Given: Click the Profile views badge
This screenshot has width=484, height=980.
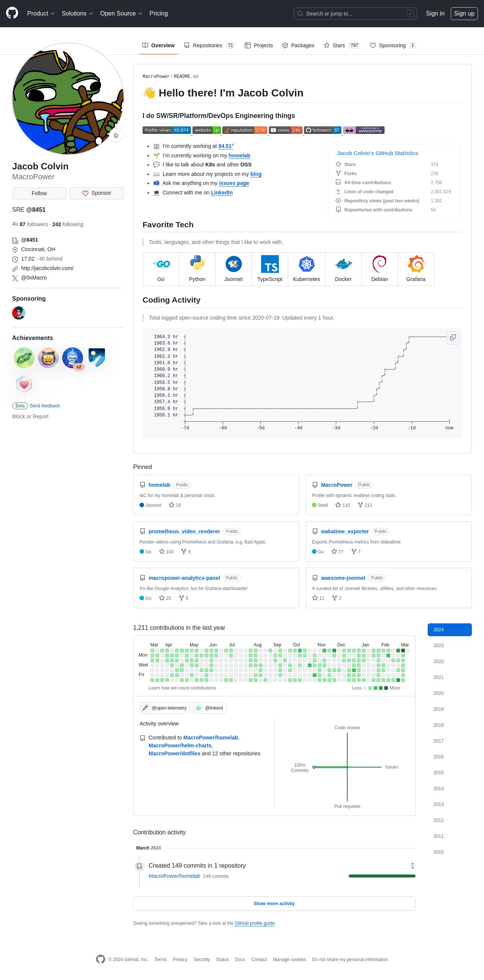Looking at the screenshot, I should [x=166, y=130].
